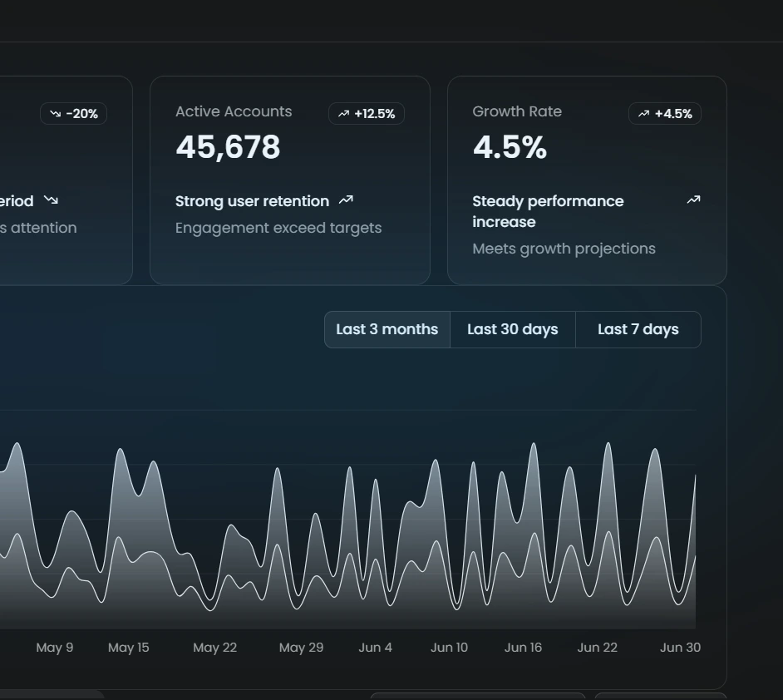783x700 pixels.
Task: Click the May 22 axis label
Action: point(214,648)
